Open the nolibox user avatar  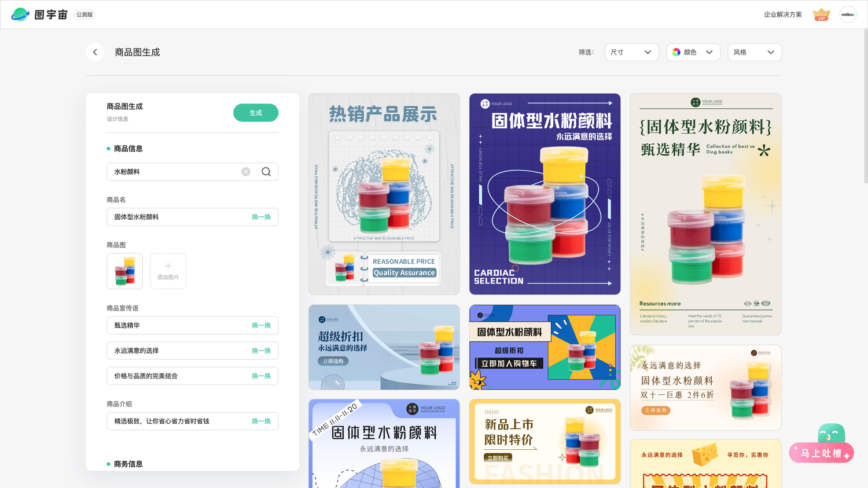tap(848, 14)
